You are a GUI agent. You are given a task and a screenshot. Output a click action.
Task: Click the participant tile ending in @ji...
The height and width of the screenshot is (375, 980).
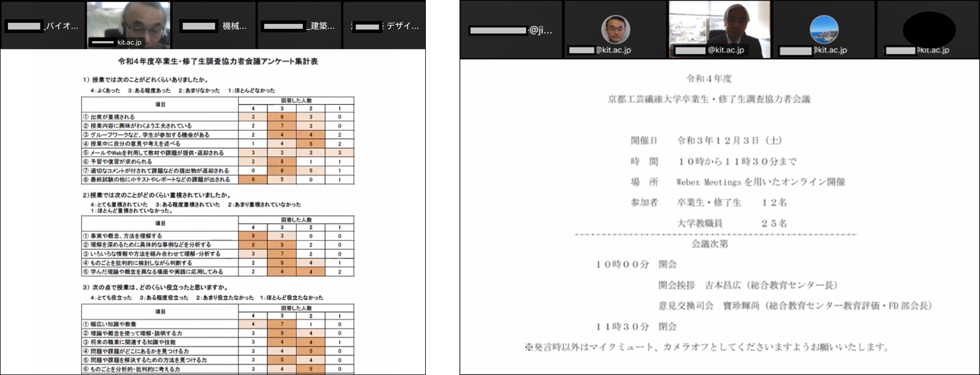pos(511,30)
